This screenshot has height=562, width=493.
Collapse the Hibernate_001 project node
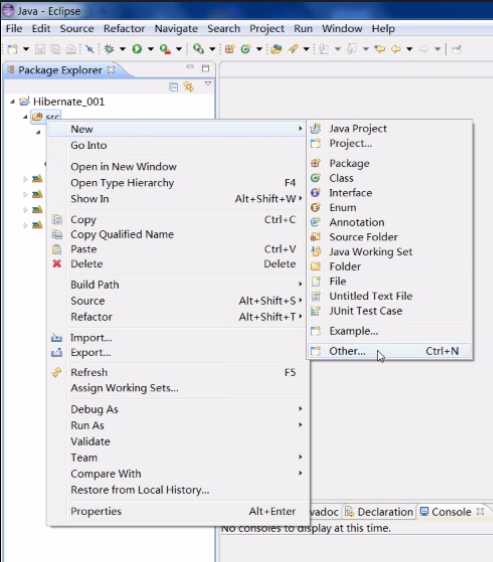[x=13, y=102]
